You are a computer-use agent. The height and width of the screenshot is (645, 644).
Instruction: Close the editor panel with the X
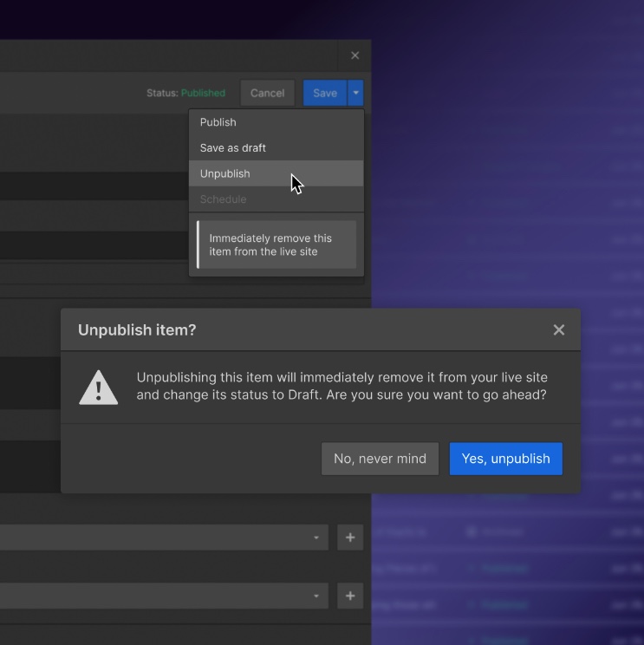click(355, 55)
